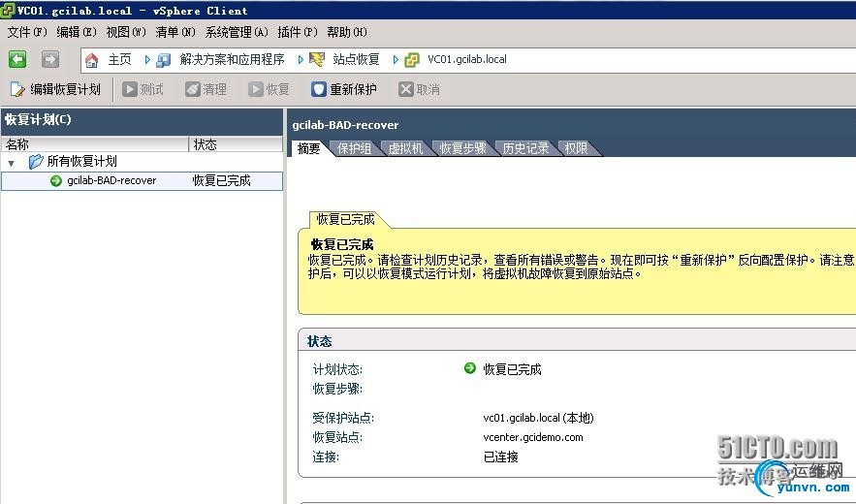Click the Home house icon
Screen dimensions: 856x504
pyautogui.click(x=92, y=60)
